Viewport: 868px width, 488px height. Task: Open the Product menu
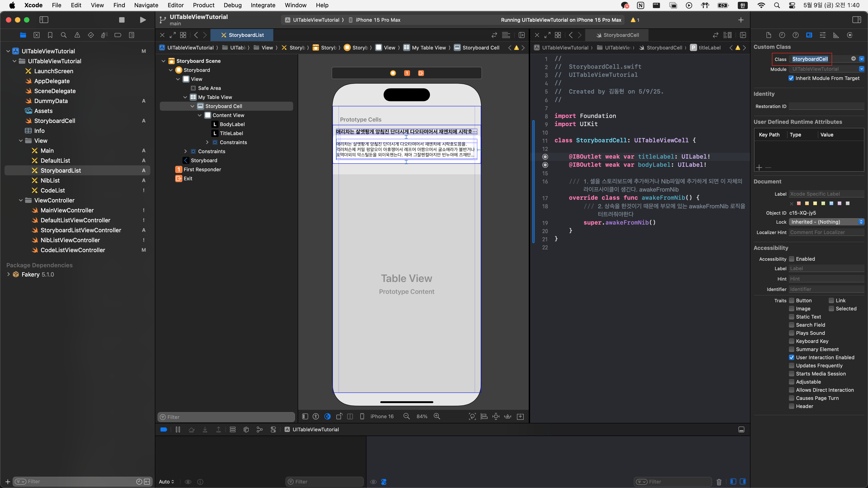[x=203, y=5]
